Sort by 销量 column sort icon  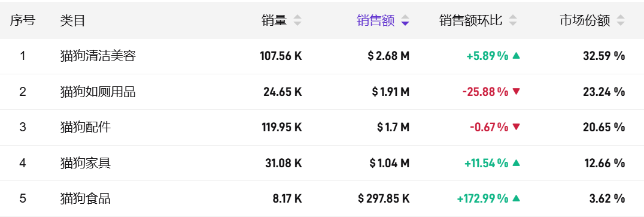coord(297,20)
